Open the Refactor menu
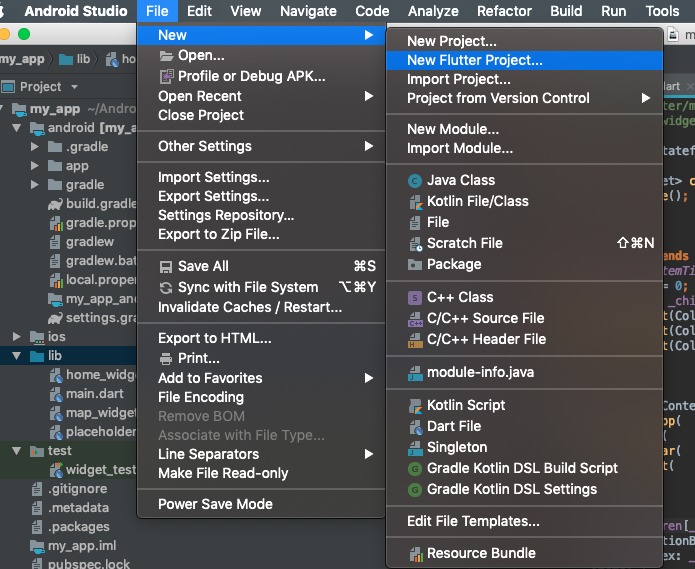The height and width of the screenshot is (569, 695). tap(504, 11)
